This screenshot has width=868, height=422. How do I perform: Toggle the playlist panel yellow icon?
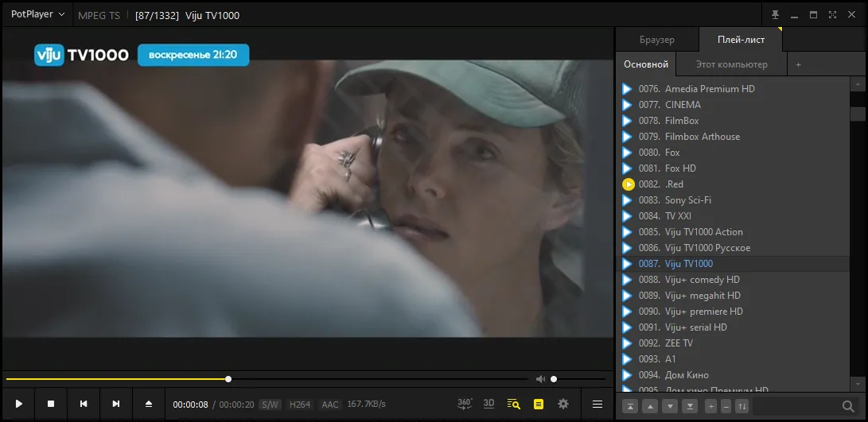pyautogui.click(x=539, y=405)
